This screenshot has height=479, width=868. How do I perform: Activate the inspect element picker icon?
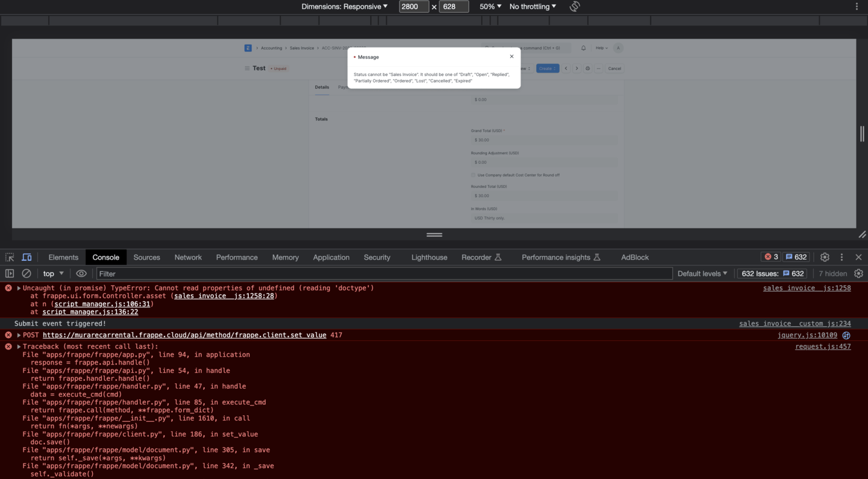[x=10, y=257]
